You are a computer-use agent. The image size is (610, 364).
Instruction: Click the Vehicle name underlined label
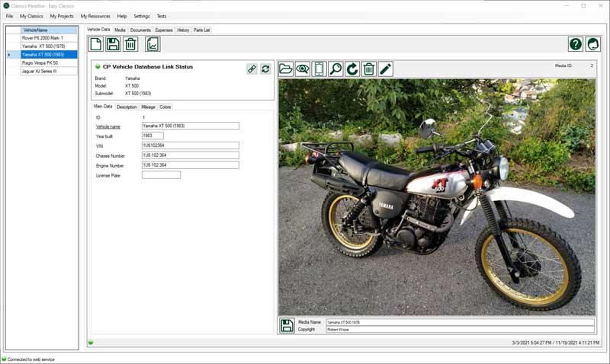click(x=108, y=126)
